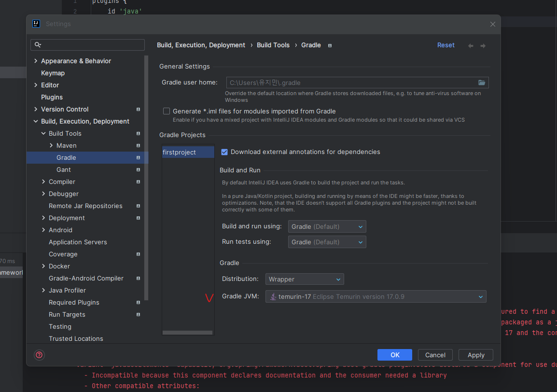Collapse the Build, Execution, Deployment node
The image size is (557, 392).
tap(36, 122)
